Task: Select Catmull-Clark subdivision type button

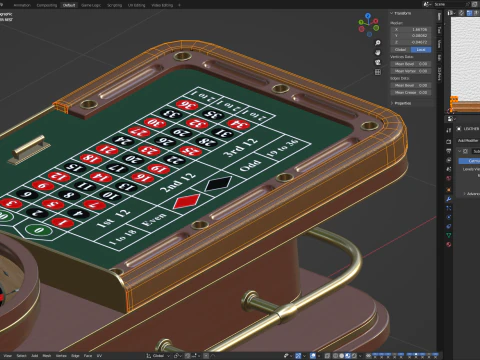Action: (469, 161)
